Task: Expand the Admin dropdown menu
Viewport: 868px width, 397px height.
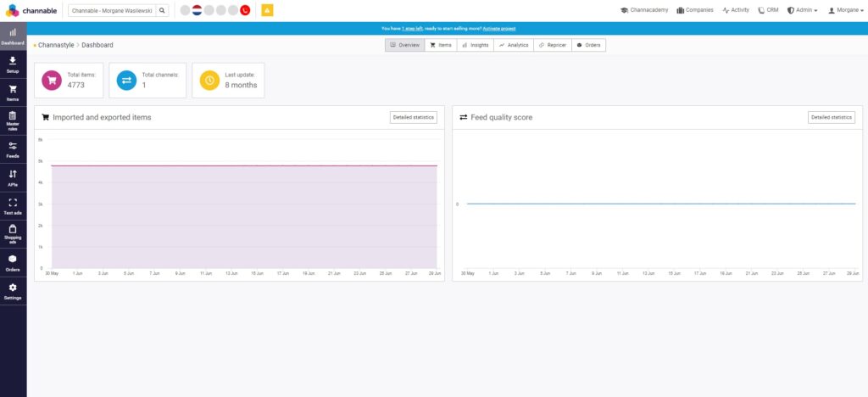Action: click(802, 10)
